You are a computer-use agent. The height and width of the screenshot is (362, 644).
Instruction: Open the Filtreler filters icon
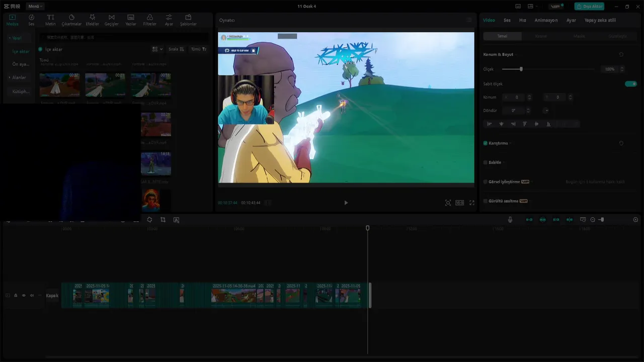click(x=149, y=17)
